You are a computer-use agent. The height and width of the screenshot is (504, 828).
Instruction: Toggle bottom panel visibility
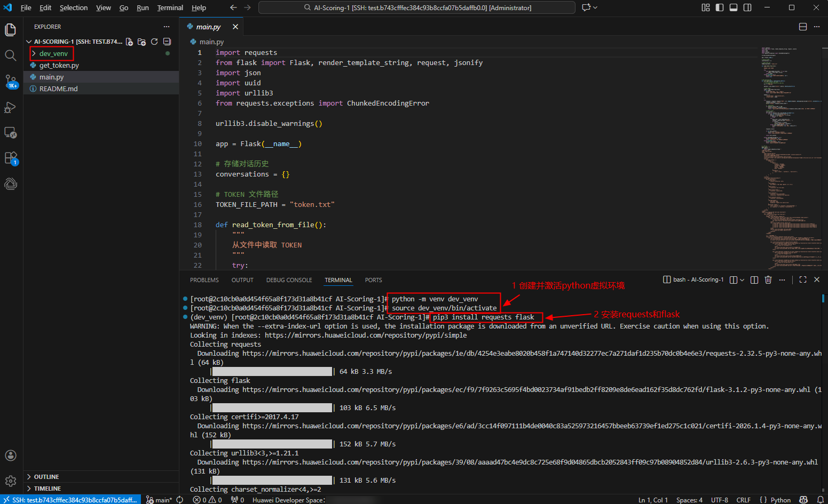pyautogui.click(x=734, y=7)
